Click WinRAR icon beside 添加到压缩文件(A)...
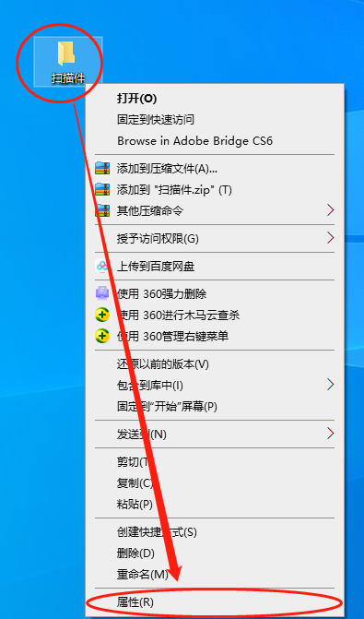 pos(102,169)
